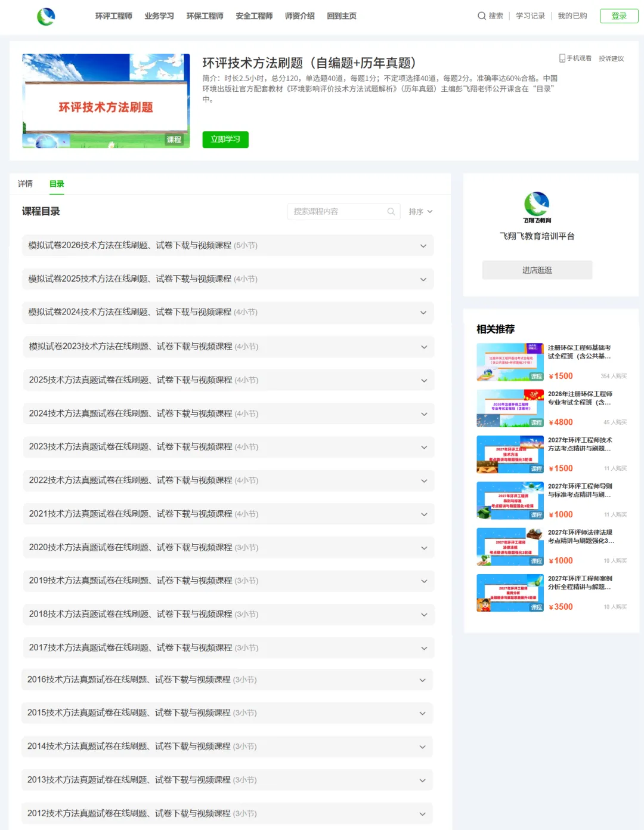This screenshot has height=830, width=644.
Task: Expand 2017技术方法真题试卷 section chevron
Action: [x=424, y=648]
